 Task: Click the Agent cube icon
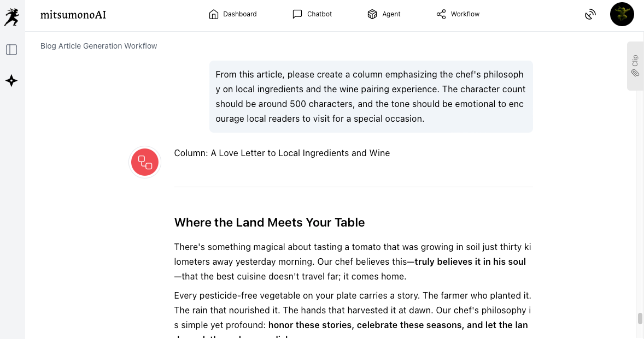372,14
